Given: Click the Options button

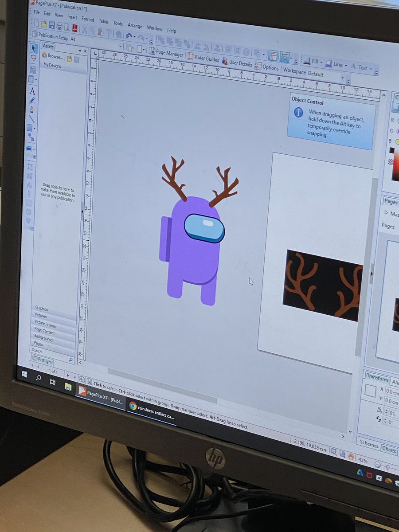Looking at the screenshot, I should [267, 67].
